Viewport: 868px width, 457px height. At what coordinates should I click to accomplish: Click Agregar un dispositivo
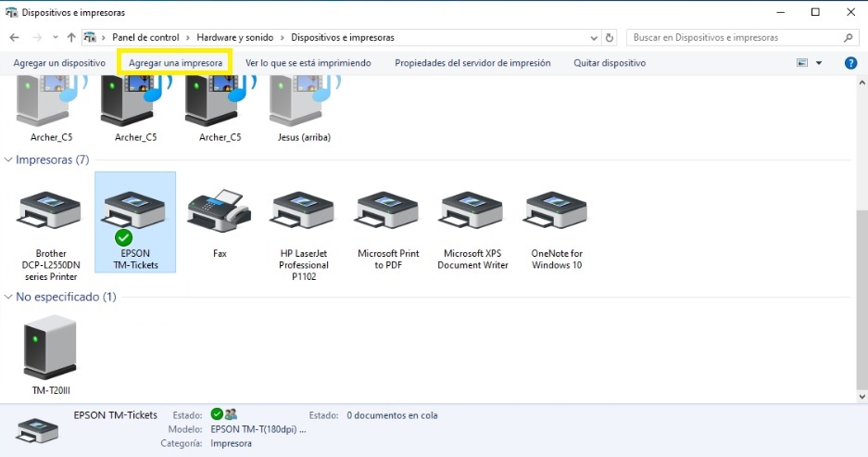[59, 63]
